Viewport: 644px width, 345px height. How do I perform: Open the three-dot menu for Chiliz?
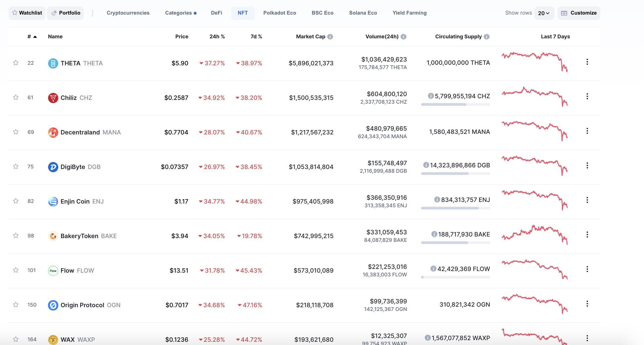click(587, 96)
